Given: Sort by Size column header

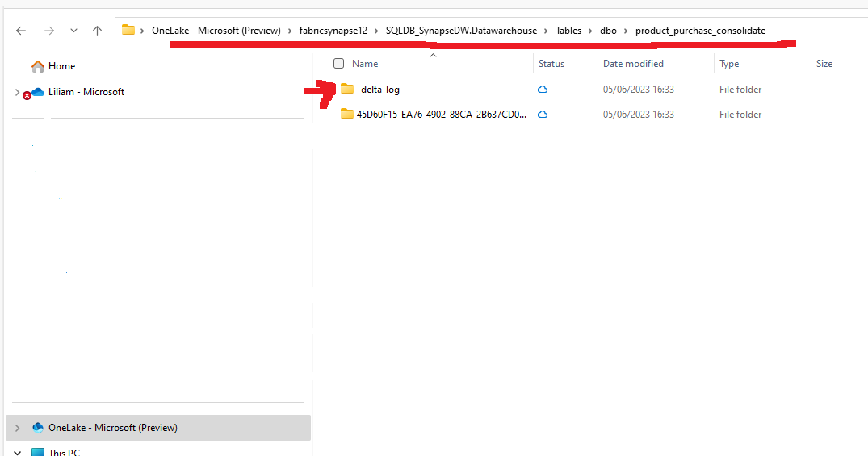Looking at the screenshot, I should point(824,64).
